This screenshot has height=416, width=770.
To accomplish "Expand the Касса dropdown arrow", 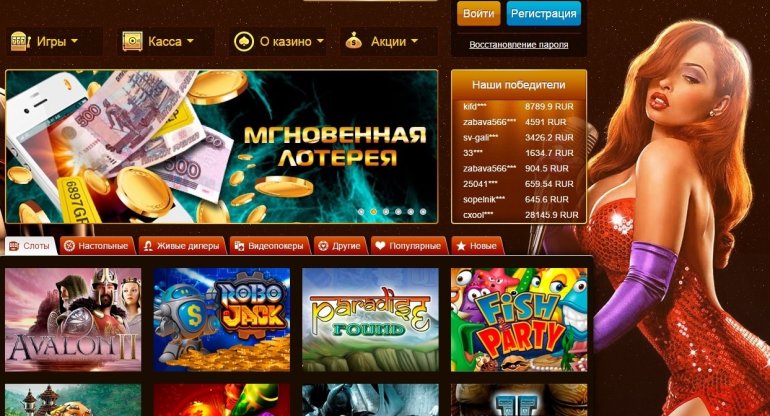I will [x=190, y=41].
